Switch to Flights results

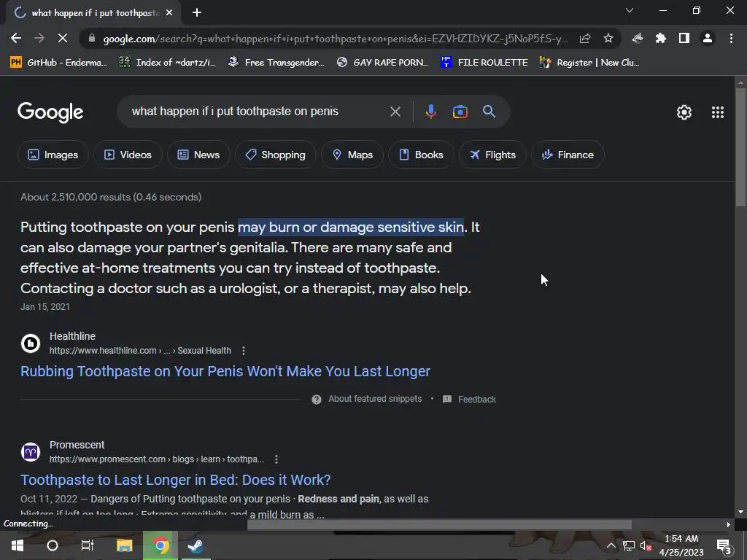coord(492,155)
